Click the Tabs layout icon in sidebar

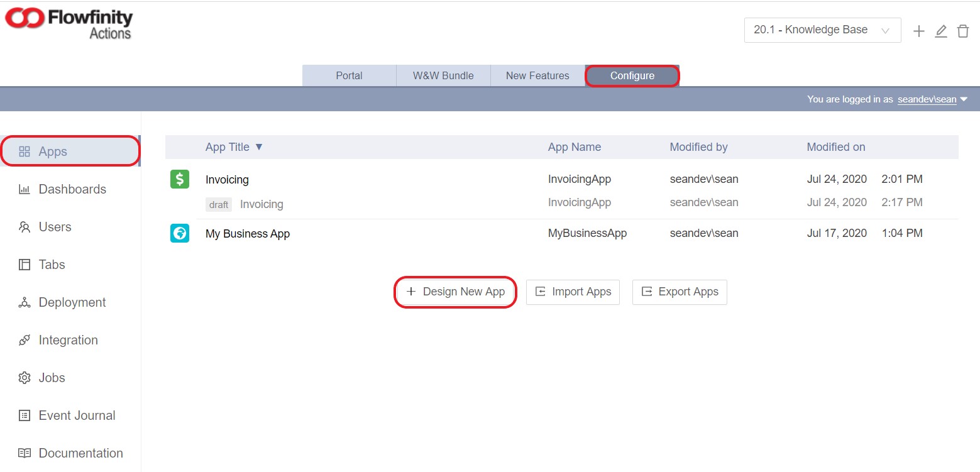25,265
